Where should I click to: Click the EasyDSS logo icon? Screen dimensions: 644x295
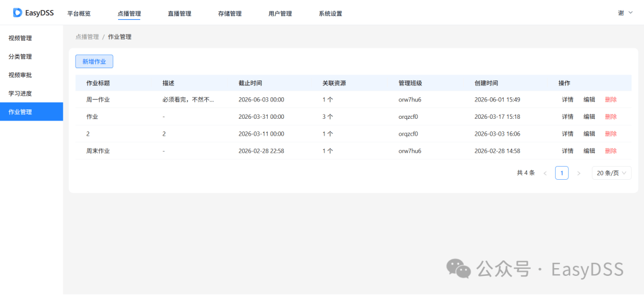[17, 13]
